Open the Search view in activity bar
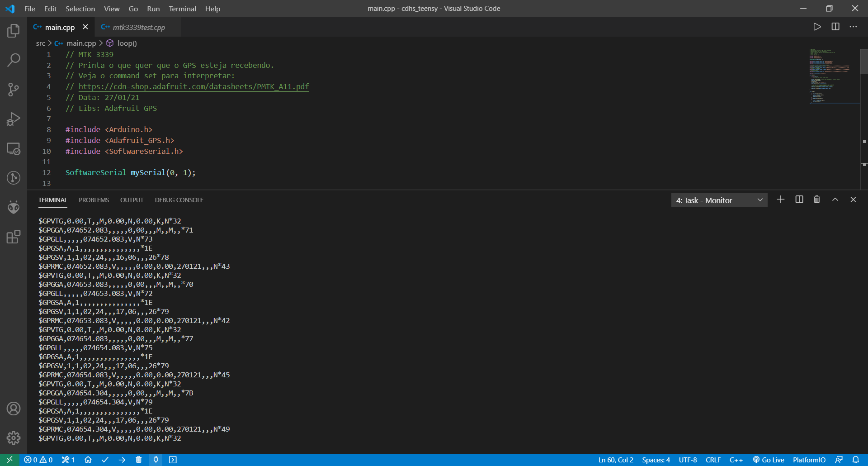The image size is (868, 466). tap(14, 60)
